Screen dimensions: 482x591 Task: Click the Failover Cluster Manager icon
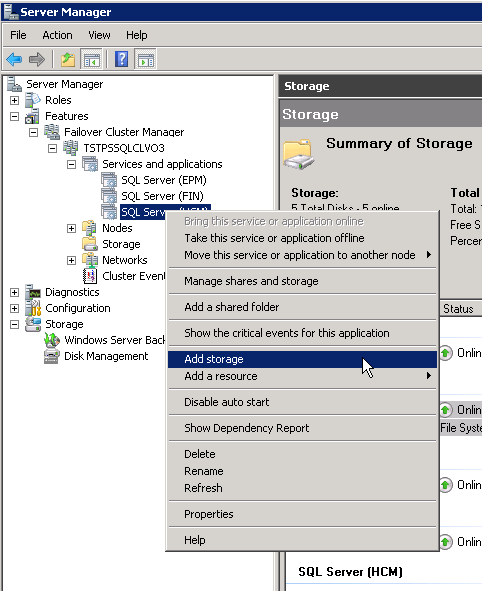[x=52, y=132]
